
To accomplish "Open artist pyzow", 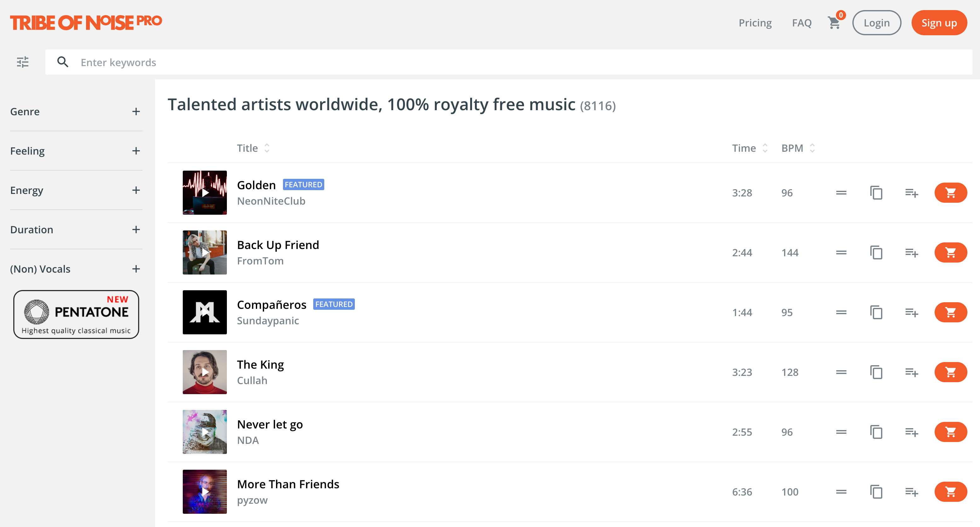I will coord(252,501).
